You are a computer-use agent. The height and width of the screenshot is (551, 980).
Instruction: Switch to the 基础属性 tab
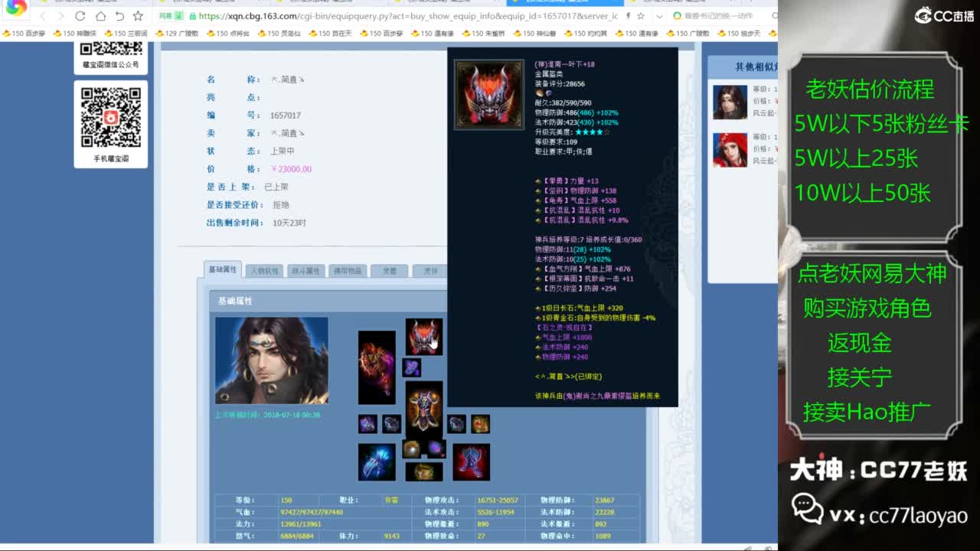tap(223, 270)
